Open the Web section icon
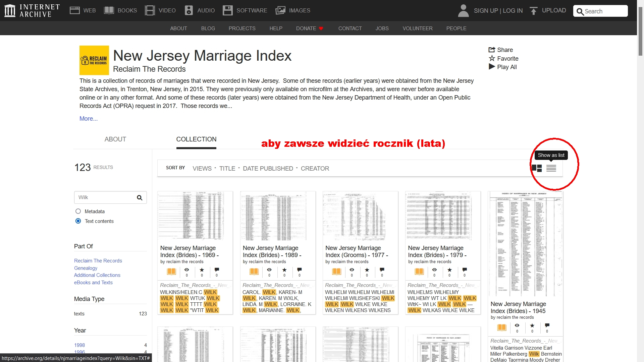 (74, 10)
